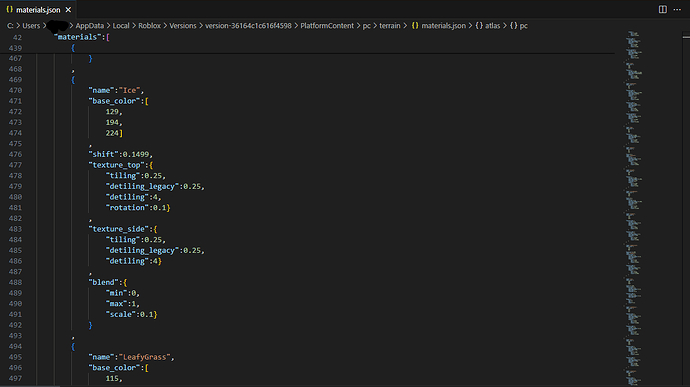Click the atlas object symbol icon
Image resolution: width=690 pixels, height=387 pixels.
pyautogui.click(x=479, y=26)
